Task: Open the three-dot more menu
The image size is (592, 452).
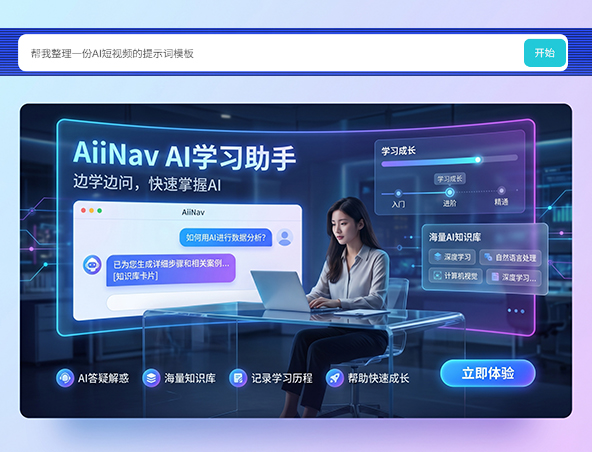Action: pos(516,311)
